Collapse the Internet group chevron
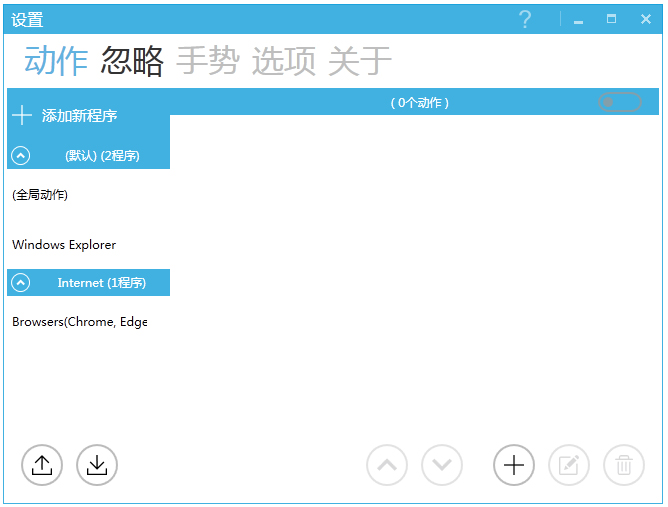The height and width of the screenshot is (507, 668). [x=20, y=283]
